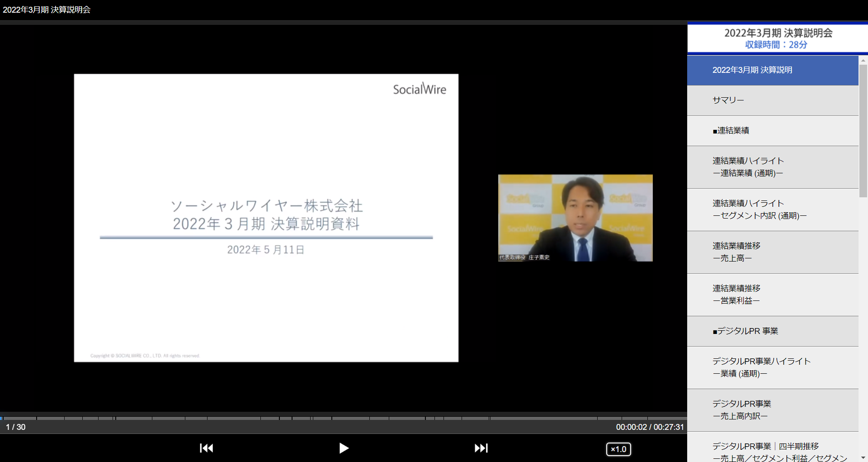Skip to the previous slide

pos(207,448)
